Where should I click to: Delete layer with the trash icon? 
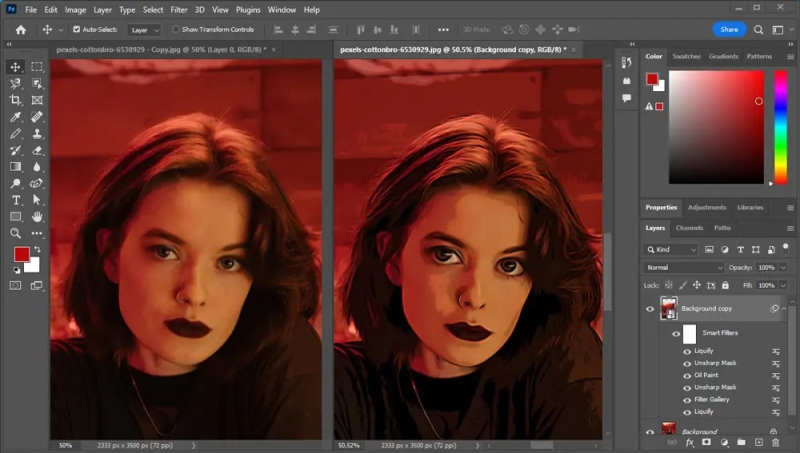776,442
